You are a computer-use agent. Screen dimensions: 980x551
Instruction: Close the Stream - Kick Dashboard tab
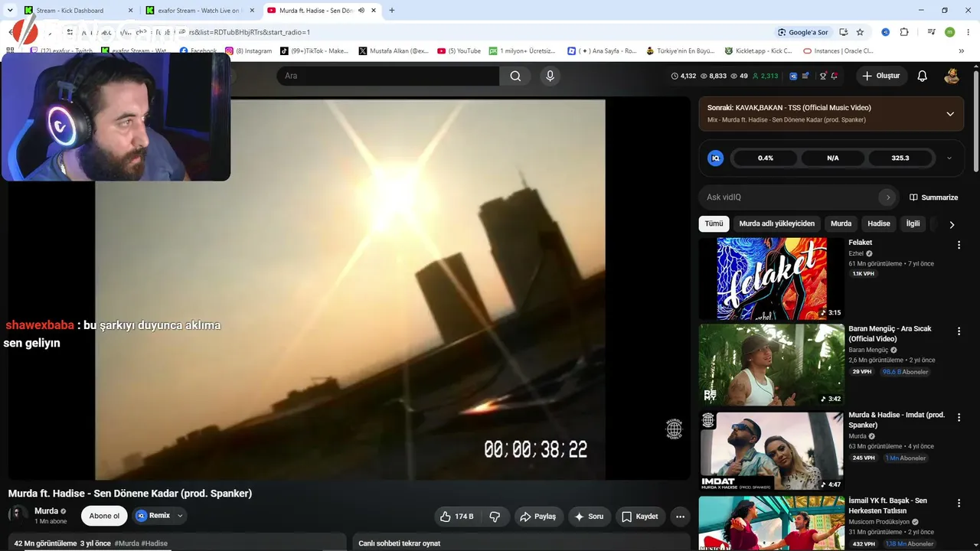[x=130, y=11]
